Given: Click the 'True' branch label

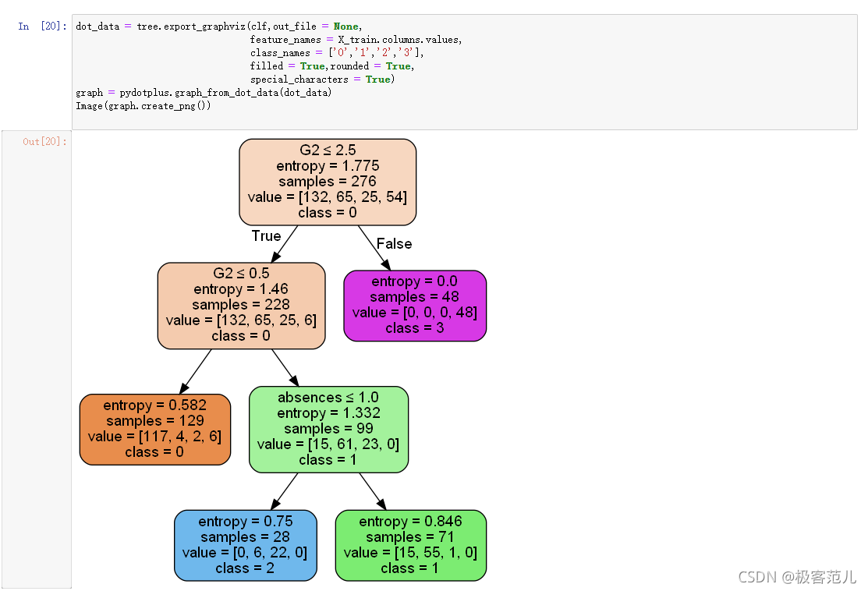Looking at the screenshot, I should [x=266, y=235].
